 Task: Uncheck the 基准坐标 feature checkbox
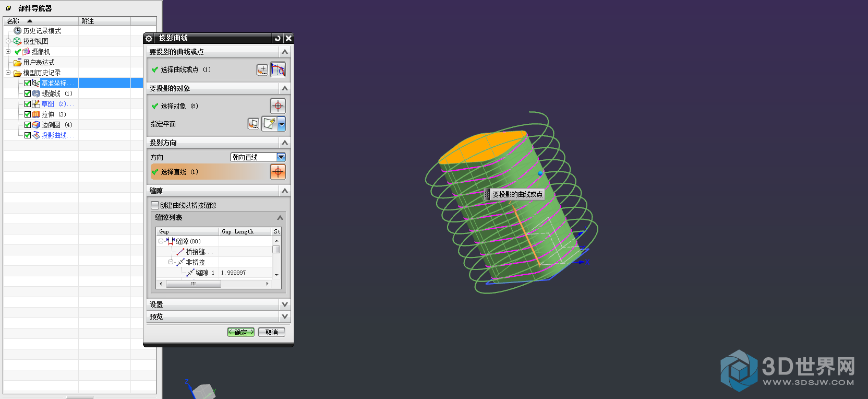coord(28,83)
